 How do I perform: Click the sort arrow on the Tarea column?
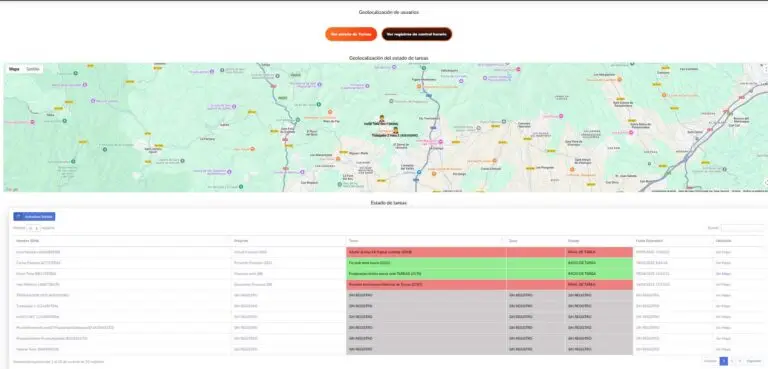(502, 241)
